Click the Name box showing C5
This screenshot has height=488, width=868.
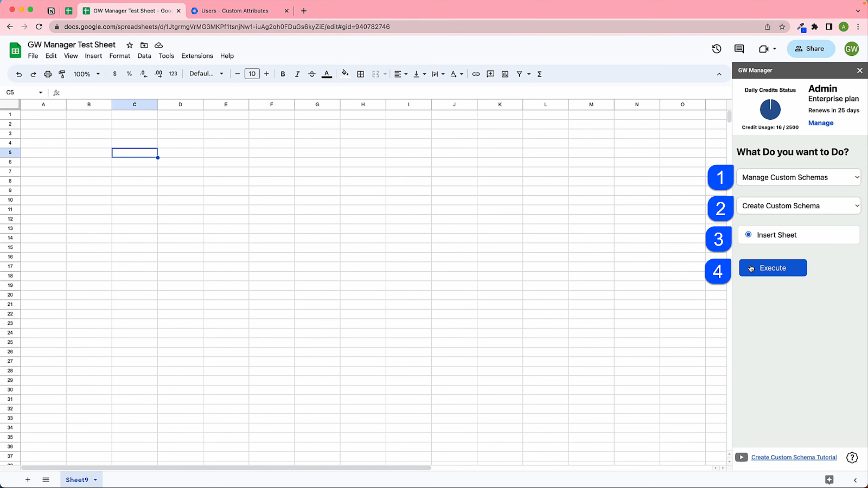[x=24, y=93]
